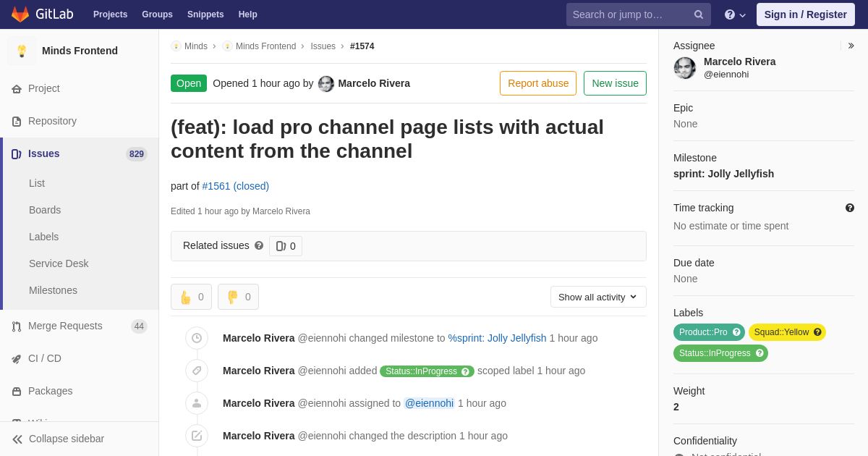Give a thumbs up reaction

(x=191, y=297)
